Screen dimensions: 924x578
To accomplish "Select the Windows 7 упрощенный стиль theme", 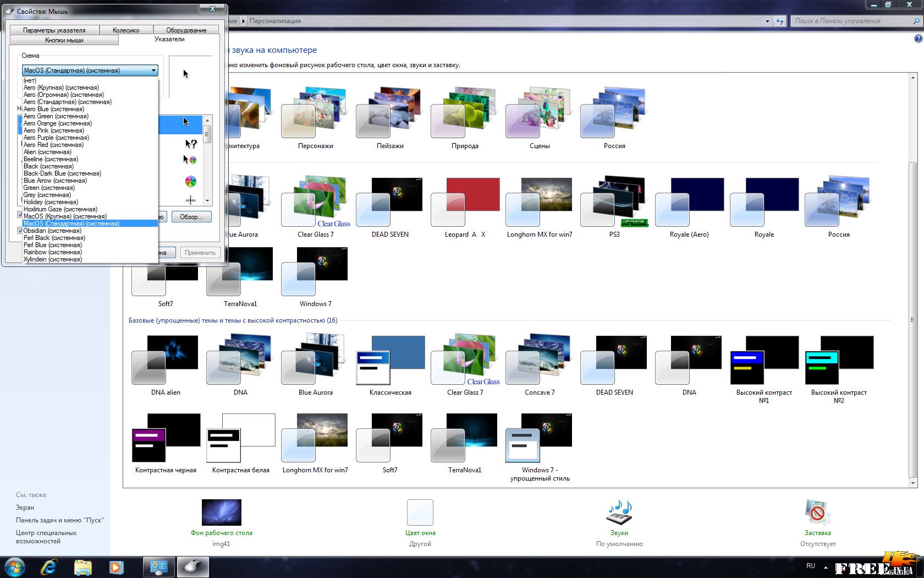I will [540, 447].
